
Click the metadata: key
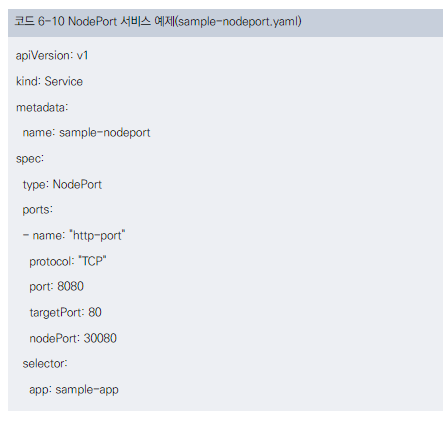click(x=42, y=107)
